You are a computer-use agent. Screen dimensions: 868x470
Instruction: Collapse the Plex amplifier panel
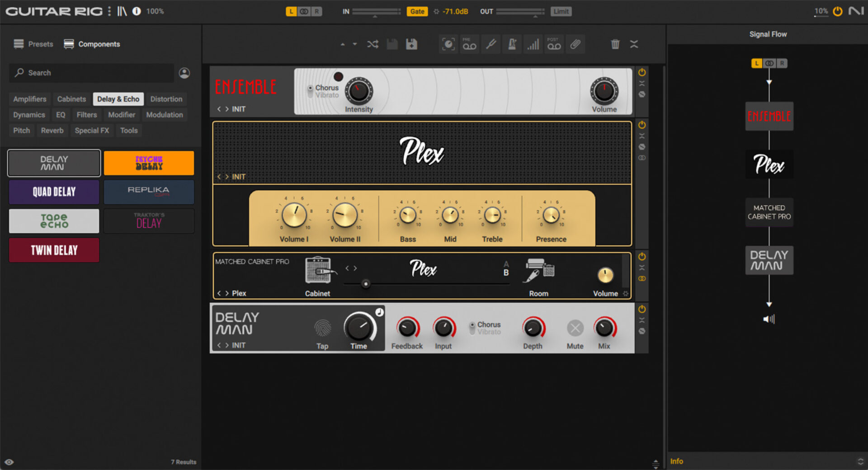pos(642,135)
